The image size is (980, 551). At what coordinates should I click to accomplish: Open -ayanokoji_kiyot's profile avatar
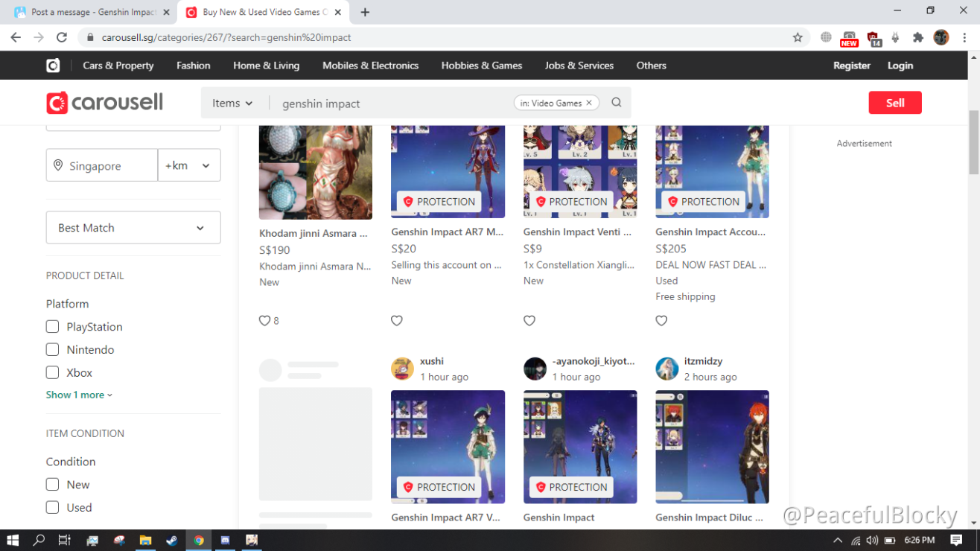535,369
